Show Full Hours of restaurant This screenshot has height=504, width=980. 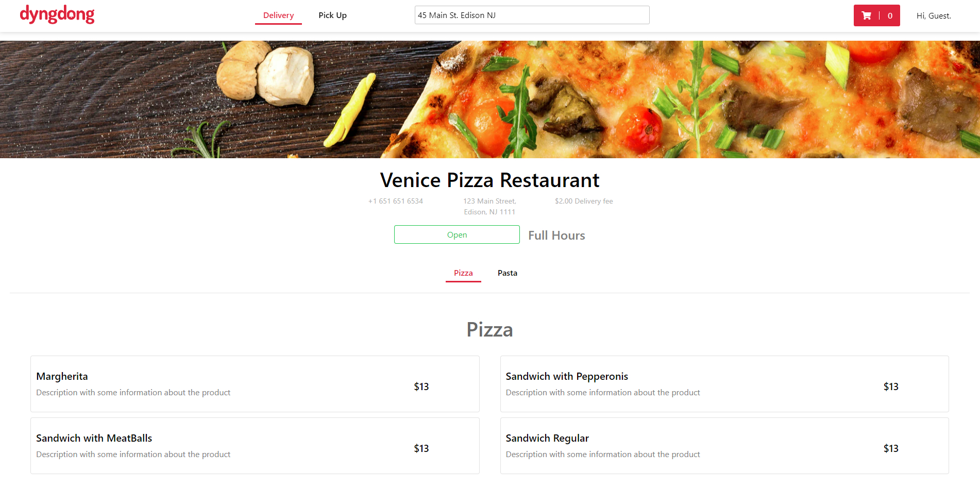tap(556, 236)
